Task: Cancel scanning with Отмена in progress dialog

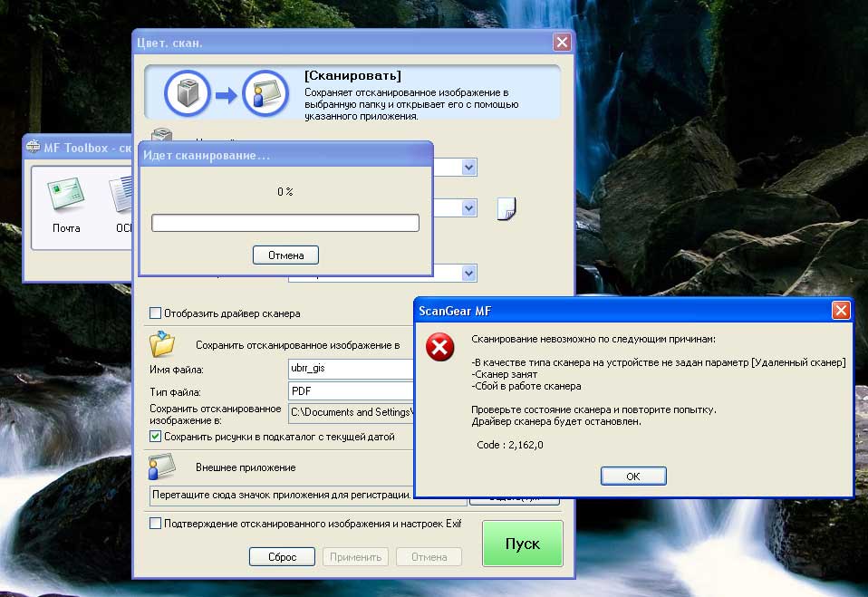Action: pos(285,255)
